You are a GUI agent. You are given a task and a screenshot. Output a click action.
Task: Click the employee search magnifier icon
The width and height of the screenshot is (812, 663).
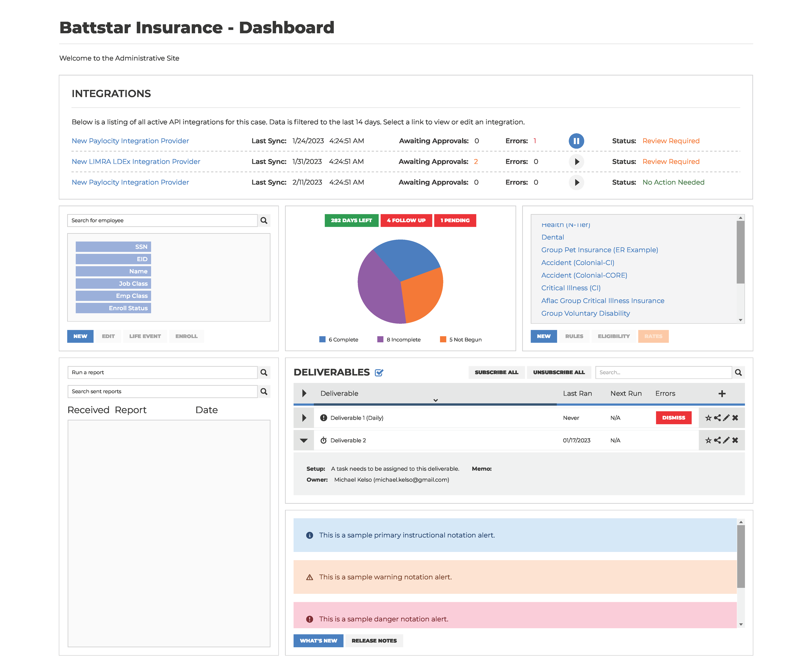(264, 220)
